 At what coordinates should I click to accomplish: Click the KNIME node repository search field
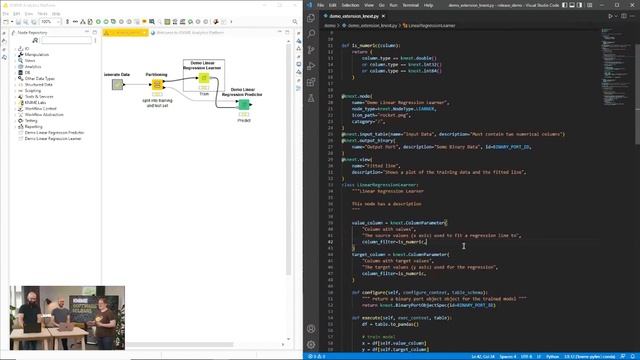point(66,40)
